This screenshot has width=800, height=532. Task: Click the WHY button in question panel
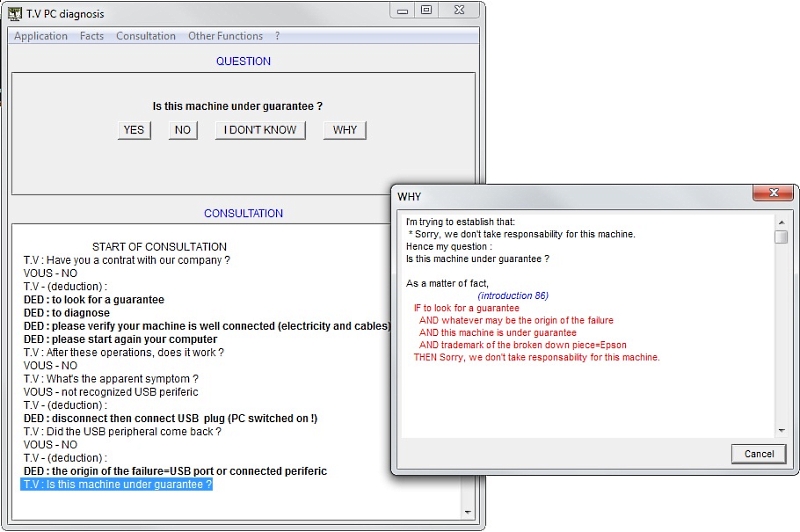(345, 130)
